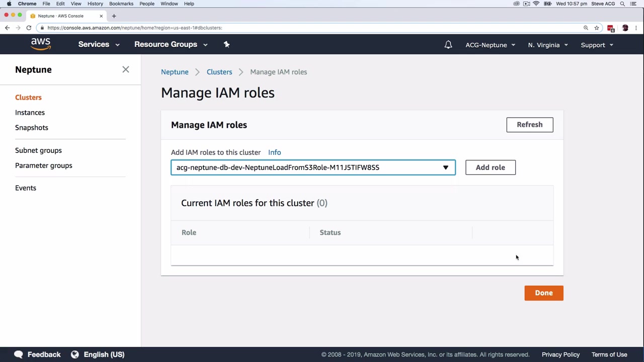Open the Apple menu
Screen dimensions: 644x362
(x=9, y=4)
